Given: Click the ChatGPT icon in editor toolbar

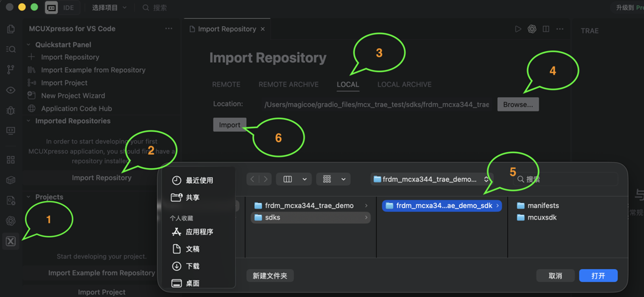Looking at the screenshot, I should pos(532,29).
